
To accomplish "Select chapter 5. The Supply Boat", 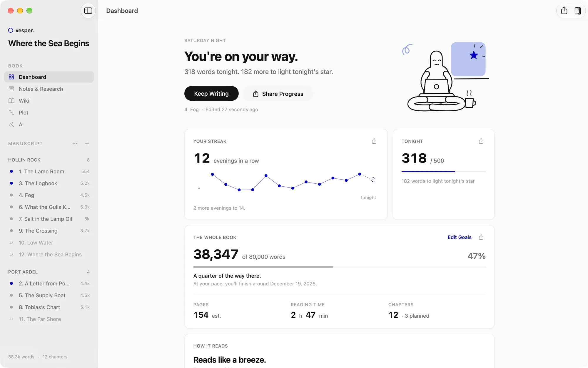I will click(49, 295).
